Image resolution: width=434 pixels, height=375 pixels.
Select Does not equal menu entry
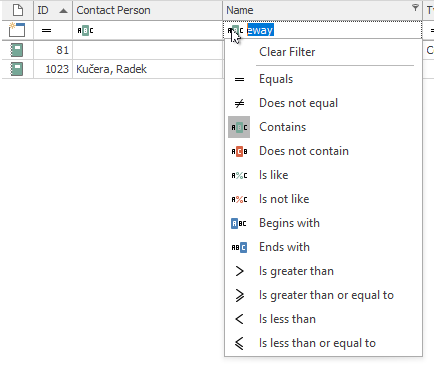pos(298,103)
